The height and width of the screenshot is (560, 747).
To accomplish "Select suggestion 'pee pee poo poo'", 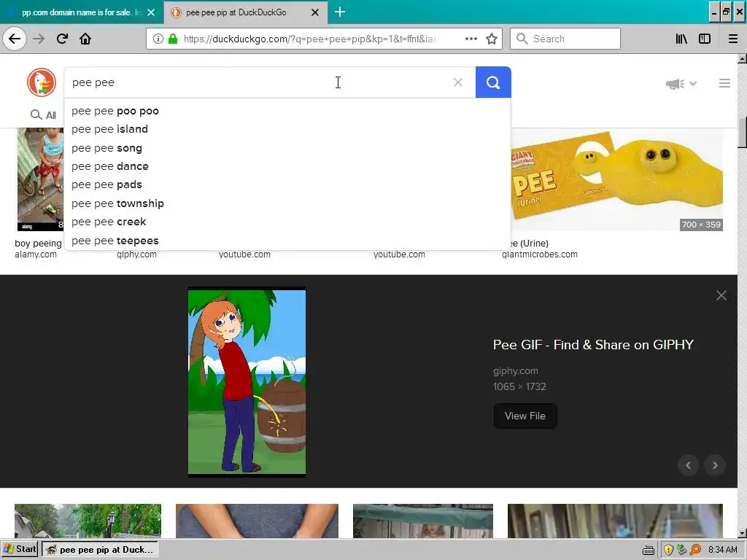I will coord(287,111).
